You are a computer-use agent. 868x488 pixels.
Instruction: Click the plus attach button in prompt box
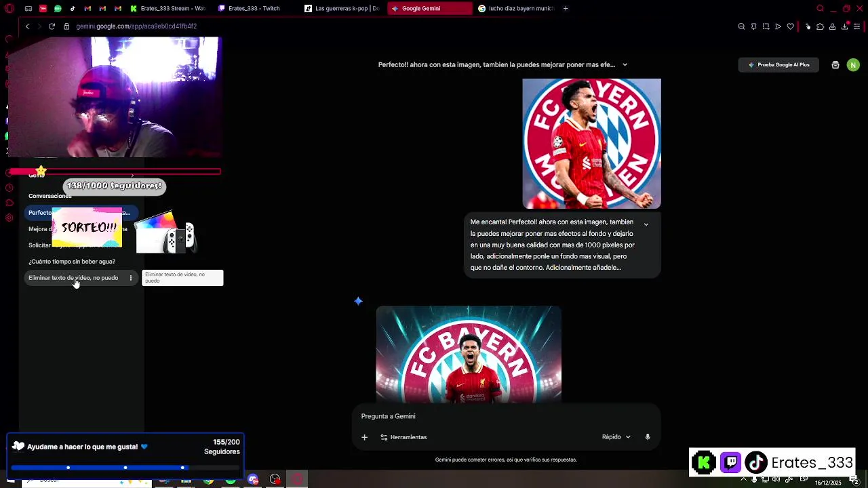click(364, 437)
